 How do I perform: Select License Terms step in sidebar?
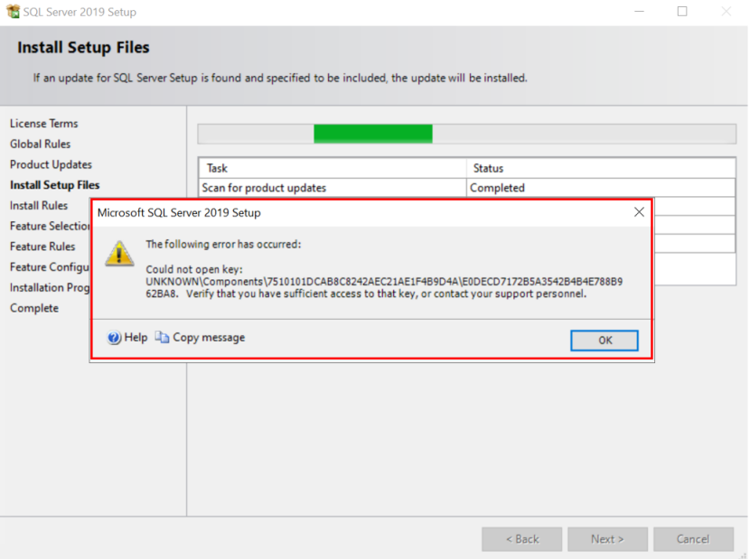(x=44, y=124)
